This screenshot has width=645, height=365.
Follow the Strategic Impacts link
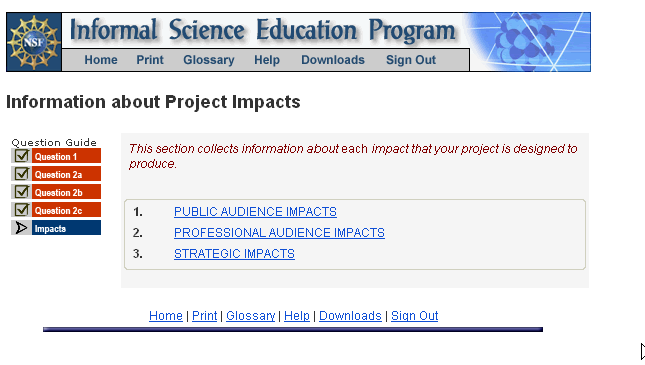[x=234, y=254]
